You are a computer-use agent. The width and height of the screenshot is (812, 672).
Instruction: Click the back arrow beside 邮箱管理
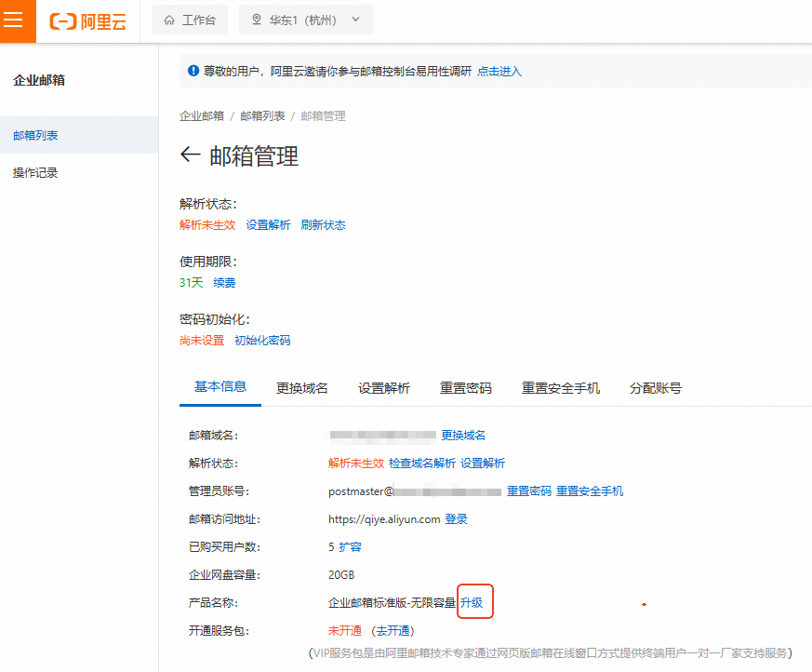[190, 155]
